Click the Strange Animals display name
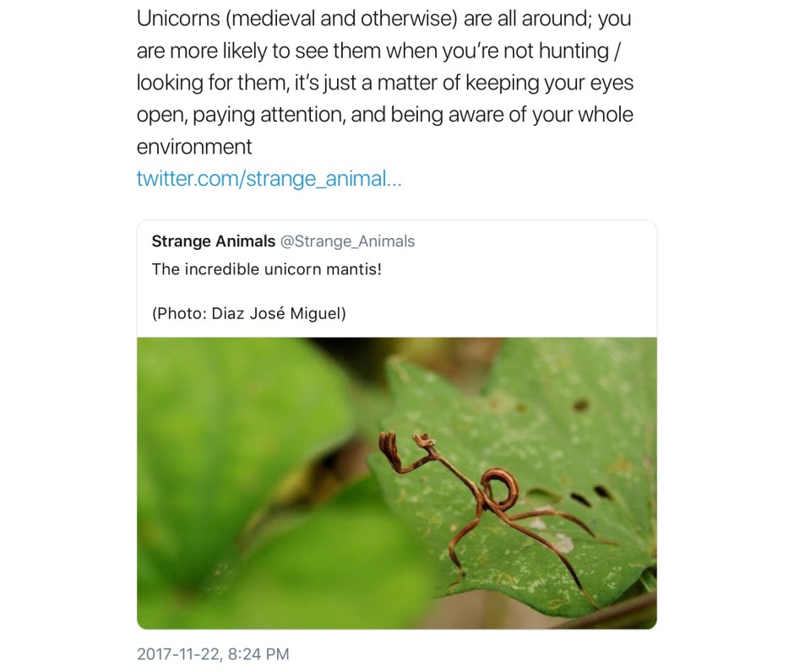This screenshot has width=794, height=672. click(x=213, y=241)
